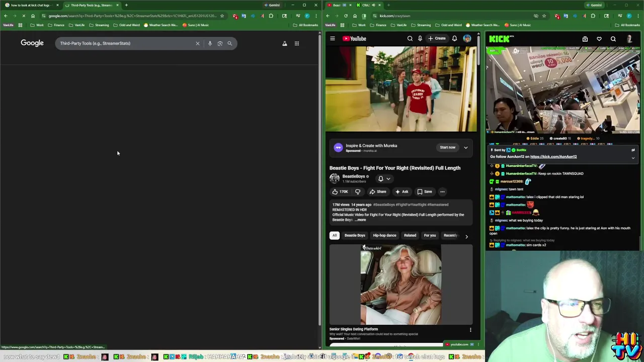Go to the Google logo homepage

point(32,43)
